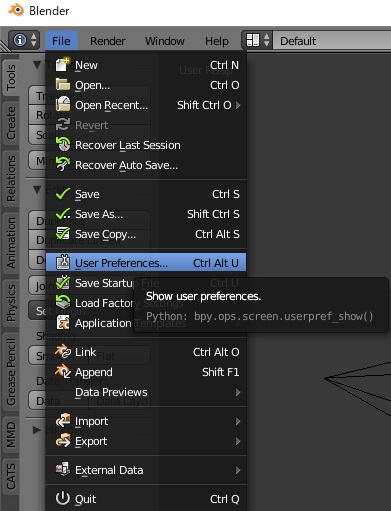The height and width of the screenshot is (511, 391).
Task: Choose Open... from the File menu
Action: pos(146,85)
